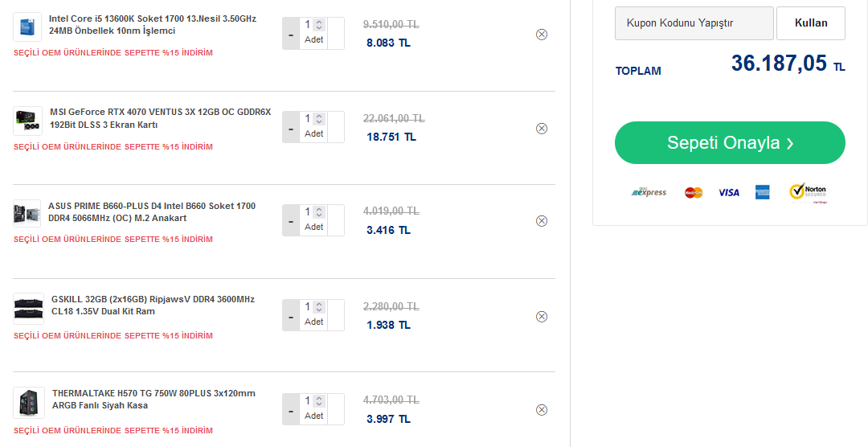Delete ASUS PRIME B660-PLUS motherboard from cart
The height and width of the screenshot is (447, 868).
[542, 221]
